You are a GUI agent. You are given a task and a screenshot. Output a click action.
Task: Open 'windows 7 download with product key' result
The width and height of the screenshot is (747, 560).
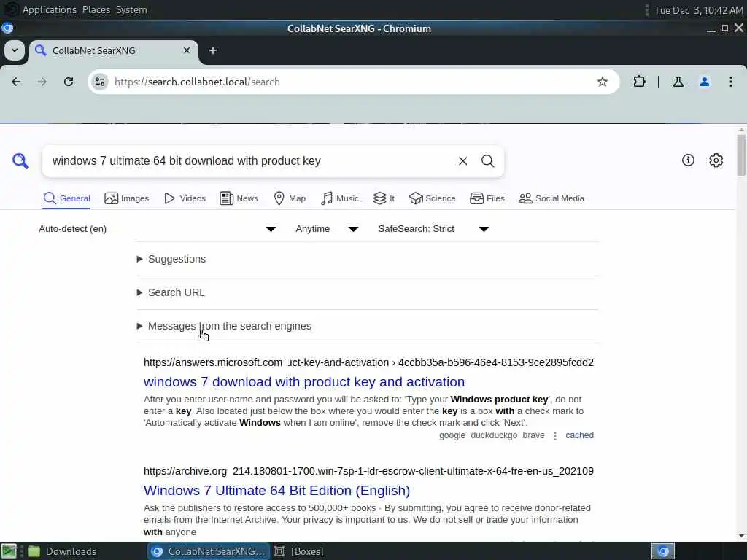pos(304,382)
